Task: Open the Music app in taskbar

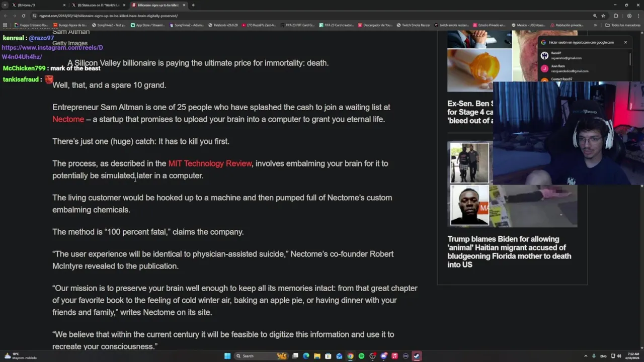Action: click(x=394, y=356)
